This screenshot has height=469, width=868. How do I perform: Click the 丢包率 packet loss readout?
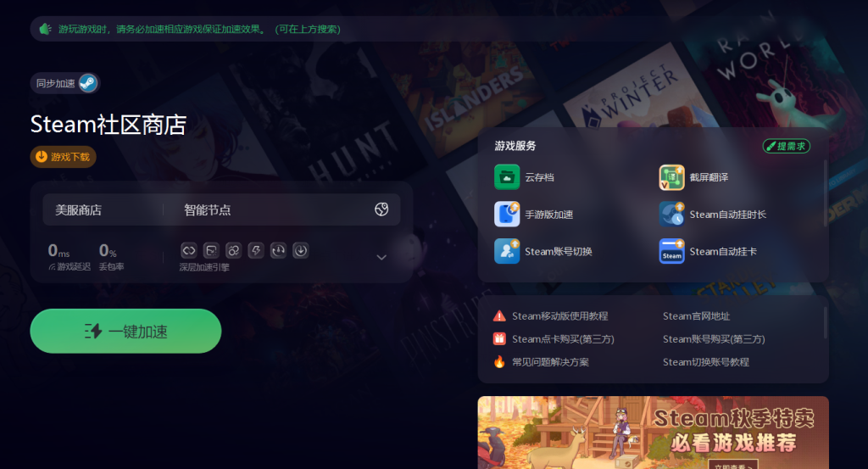[x=111, y=257]
